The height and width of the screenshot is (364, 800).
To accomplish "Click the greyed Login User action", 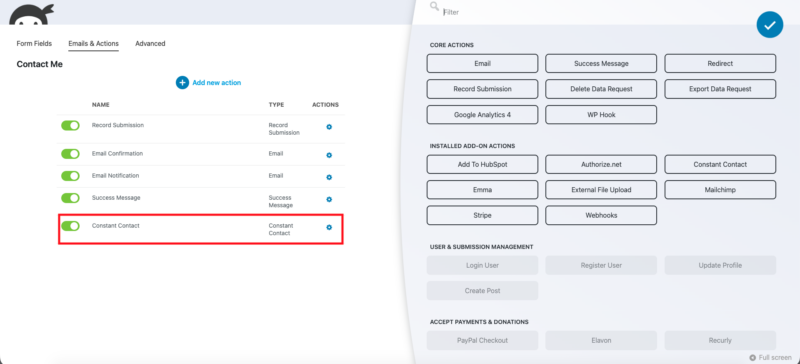I will (482, 265).
